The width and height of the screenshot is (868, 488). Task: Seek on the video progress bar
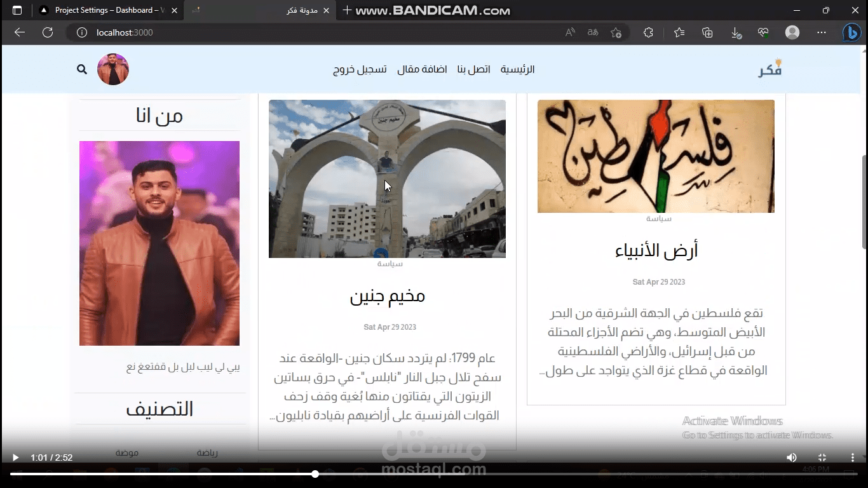(434, 474)
